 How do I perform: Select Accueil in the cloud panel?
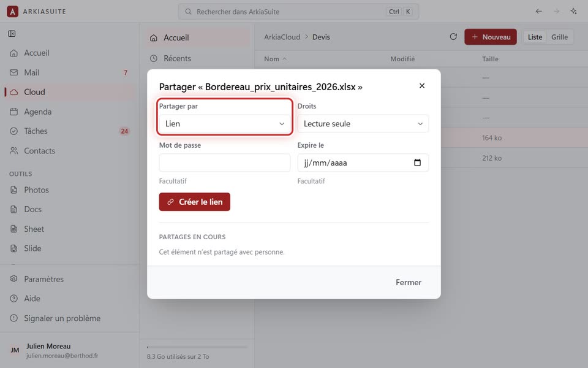point(197,37)
